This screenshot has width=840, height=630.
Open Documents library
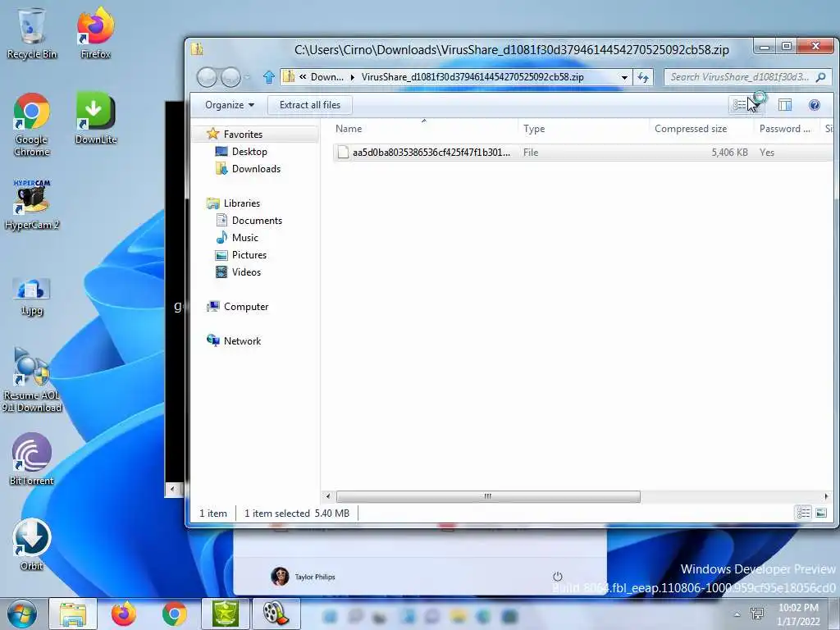257,220
